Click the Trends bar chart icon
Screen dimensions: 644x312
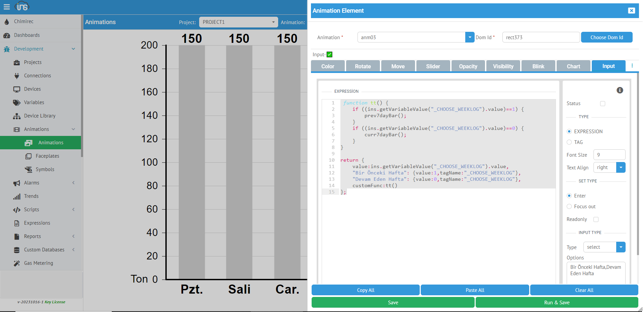17,196
